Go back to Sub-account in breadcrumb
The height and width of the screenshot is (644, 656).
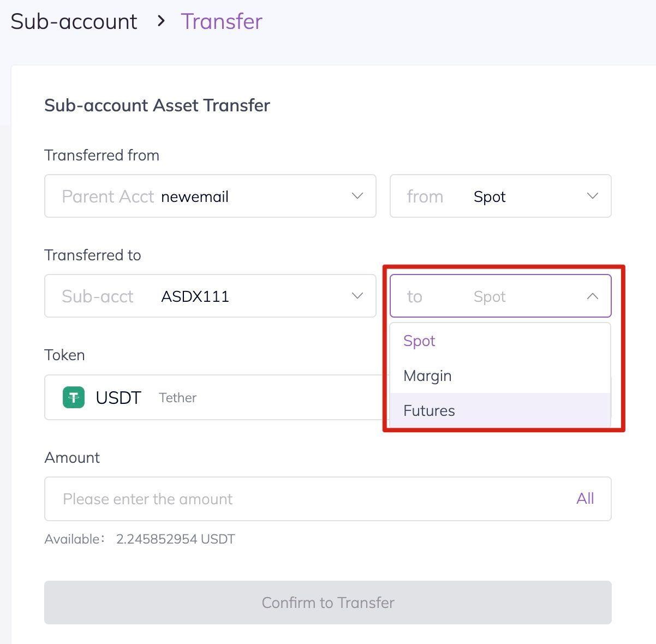74,22
